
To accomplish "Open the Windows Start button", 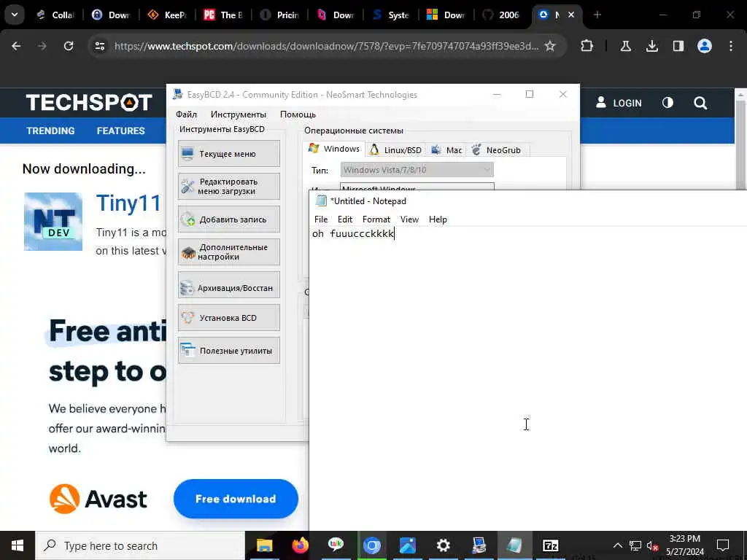I will 18,545.
